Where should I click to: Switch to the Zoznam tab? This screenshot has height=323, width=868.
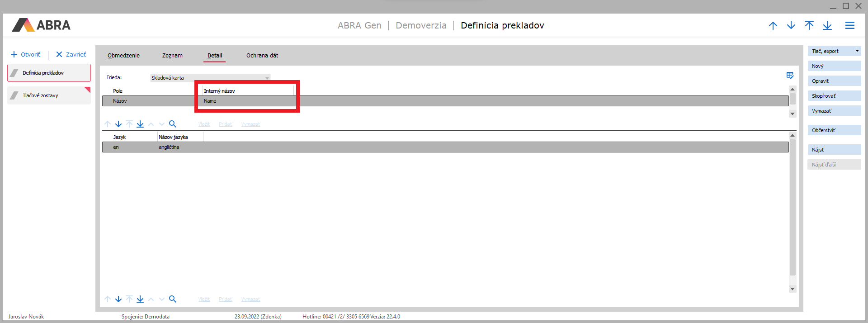point(172,56)
